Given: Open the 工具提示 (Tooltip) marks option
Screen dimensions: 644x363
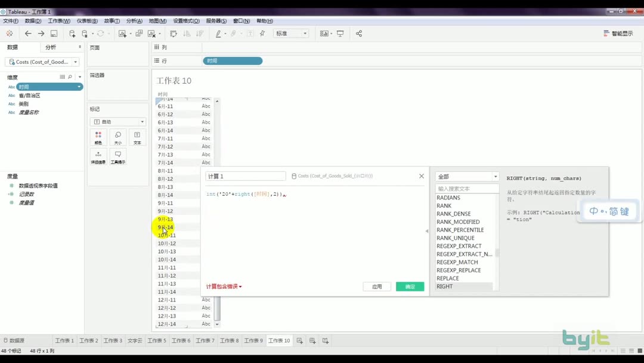Looking at the screenshot, I should [x=117, y=156].
